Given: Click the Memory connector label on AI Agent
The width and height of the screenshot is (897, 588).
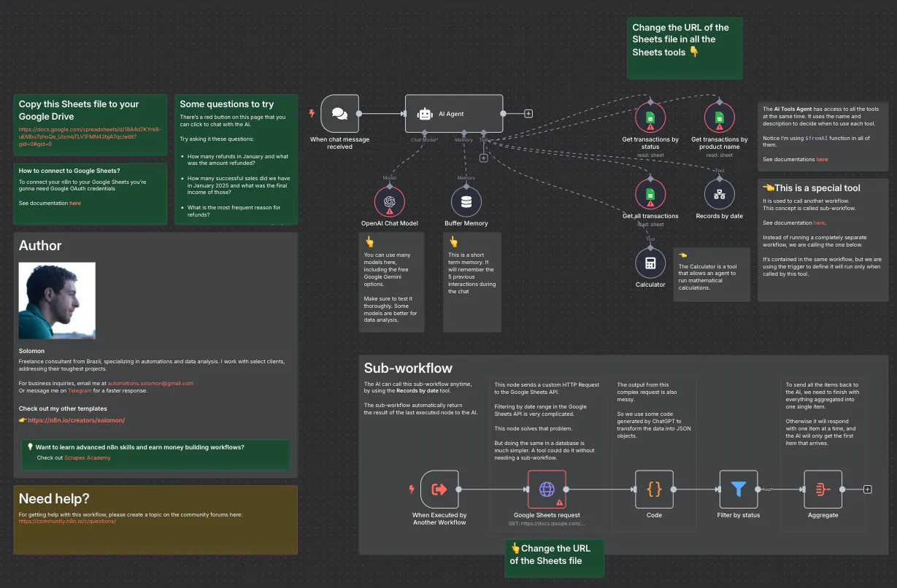Looking at the screenshot, I should pos(464,139).
